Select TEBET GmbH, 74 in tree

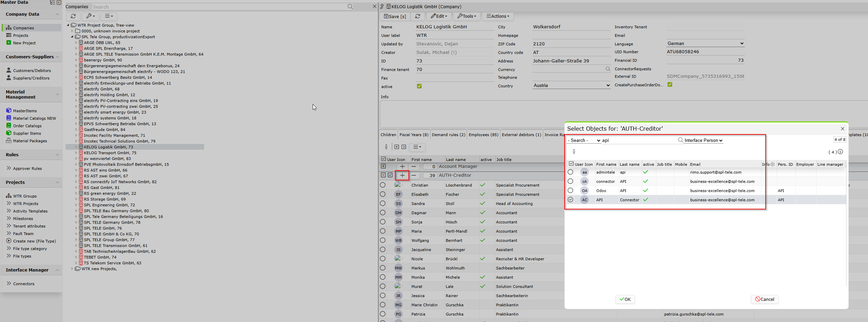tap(100, 257)
